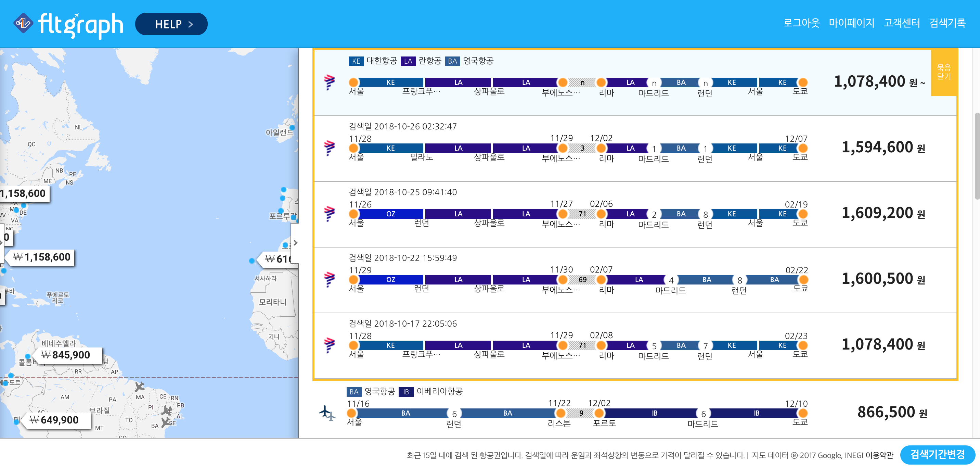Screen dimensions: 980x468
Task: Collapse bundle with yellow 묶음닫기 tab
Action: [943, 72]
